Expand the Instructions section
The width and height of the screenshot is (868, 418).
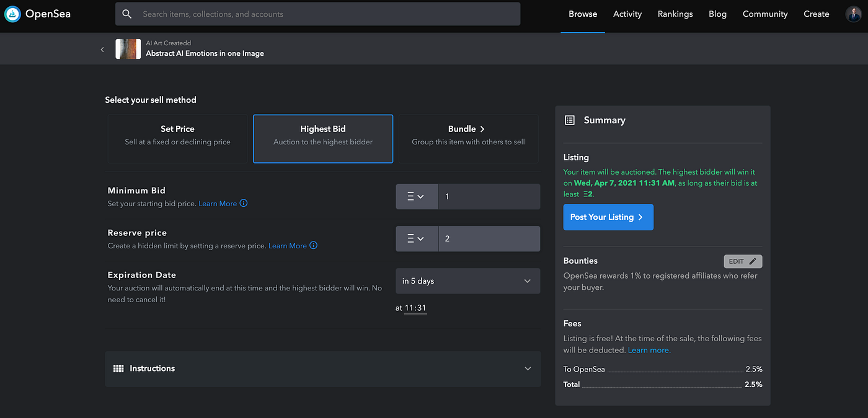tap(323, 368)
